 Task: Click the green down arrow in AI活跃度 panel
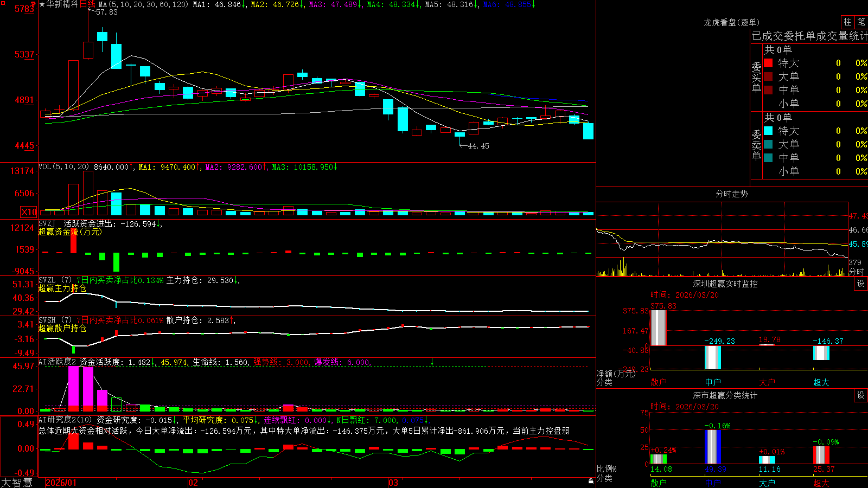tap(432, 362)
